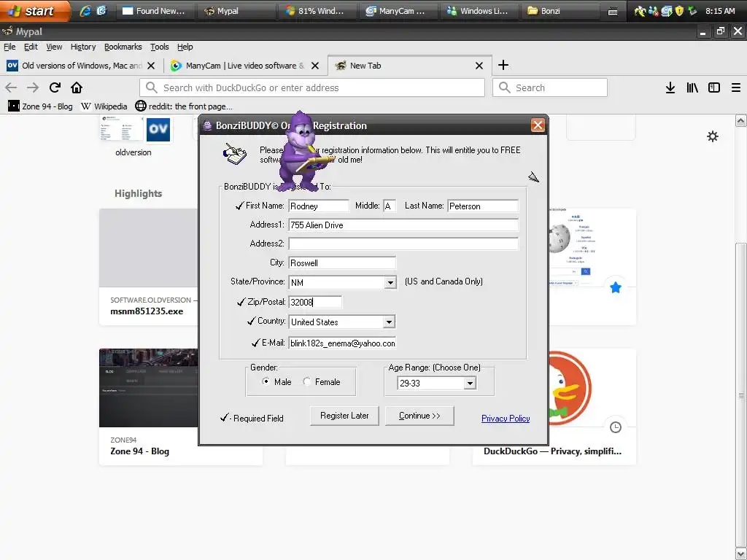Open a new tab with plus button
This screenshot has height=560, width=747.
pos(503,65)
